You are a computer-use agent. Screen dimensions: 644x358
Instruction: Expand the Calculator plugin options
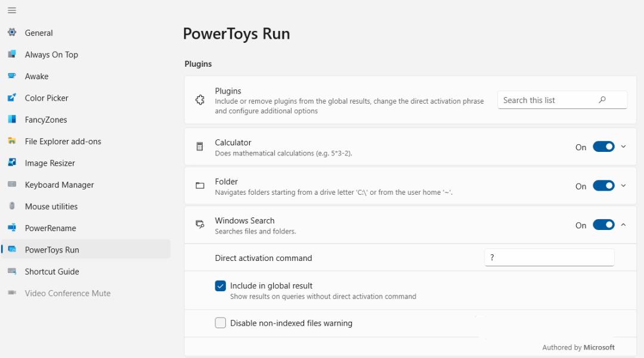click(624, 147)
